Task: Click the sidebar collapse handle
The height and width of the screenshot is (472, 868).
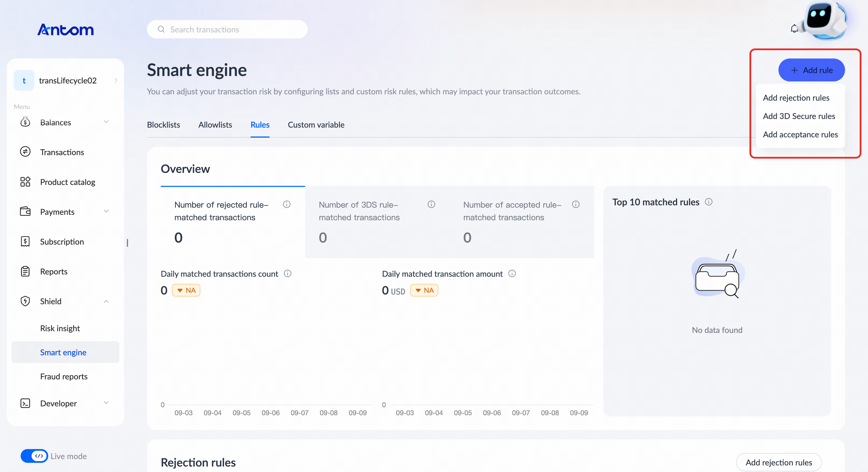Action: click(127, 243)
